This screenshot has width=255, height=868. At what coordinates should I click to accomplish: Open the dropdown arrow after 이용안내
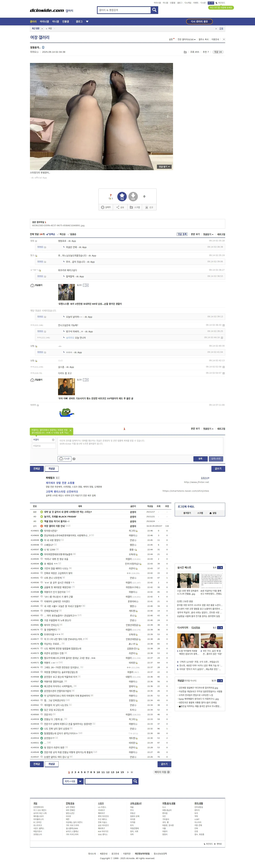pos(224,39)
